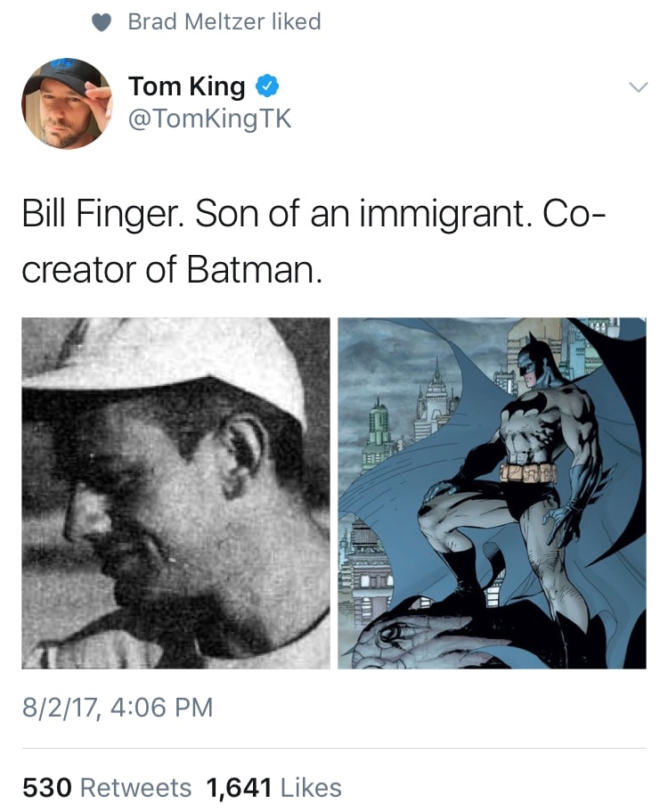Click the word Batman in tweet text
Screen dimensions: 668x812
(x=249, y=269)
